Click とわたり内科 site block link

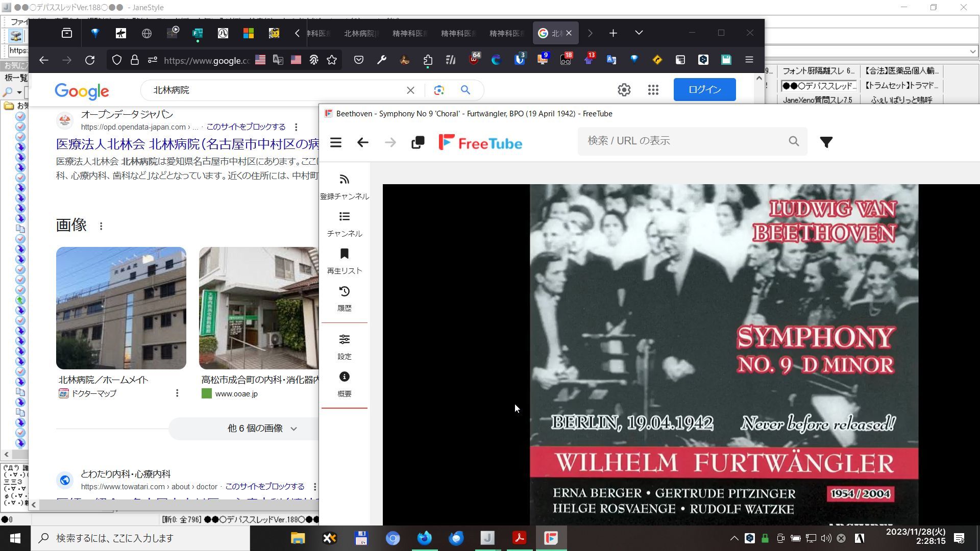point(265,486)
